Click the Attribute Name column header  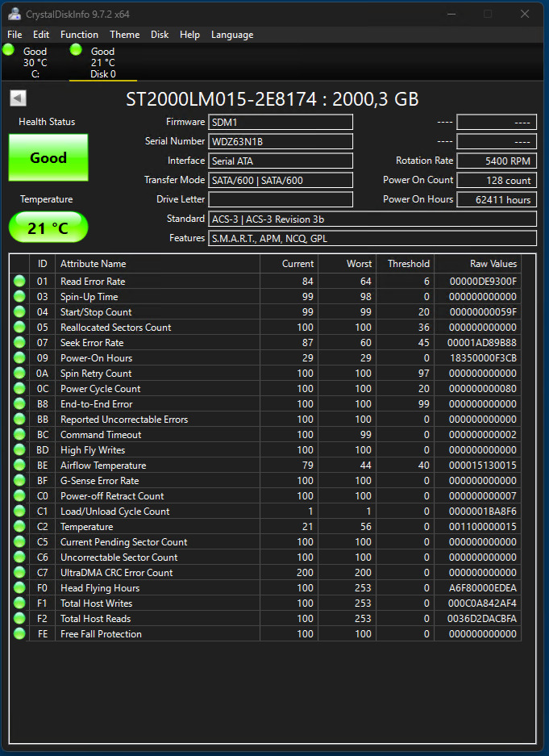point(157,264)
